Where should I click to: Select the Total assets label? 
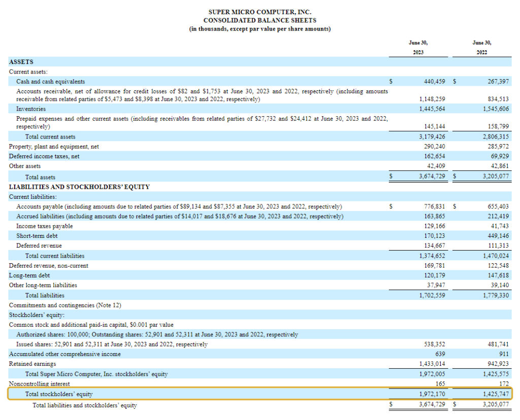coord(40,177)
